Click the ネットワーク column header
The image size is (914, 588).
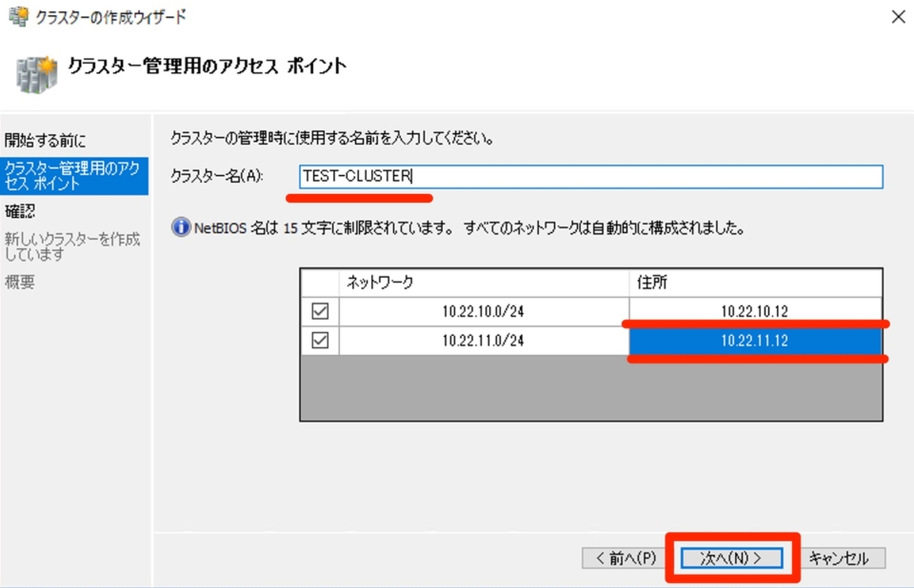point(484,283)
